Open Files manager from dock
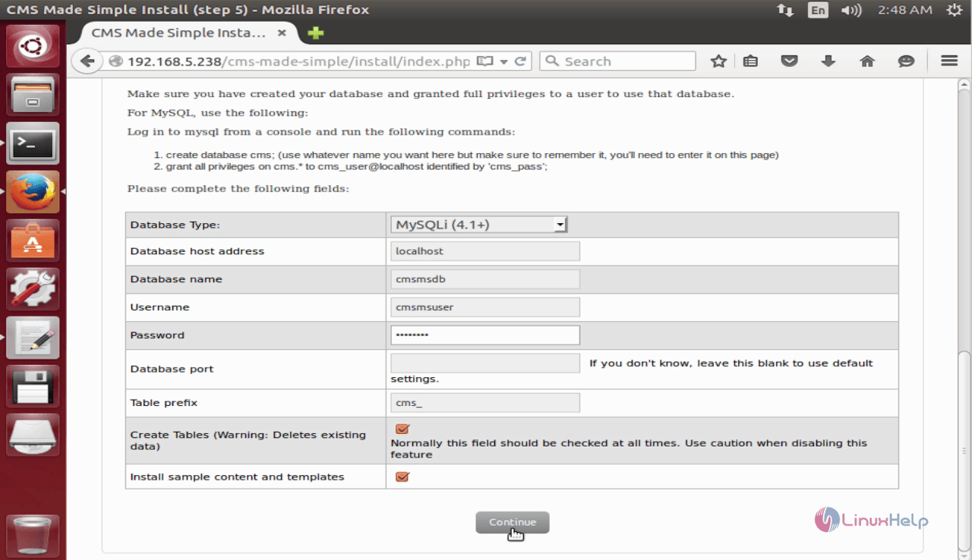The image size is (972, 560). coord(33,95)
